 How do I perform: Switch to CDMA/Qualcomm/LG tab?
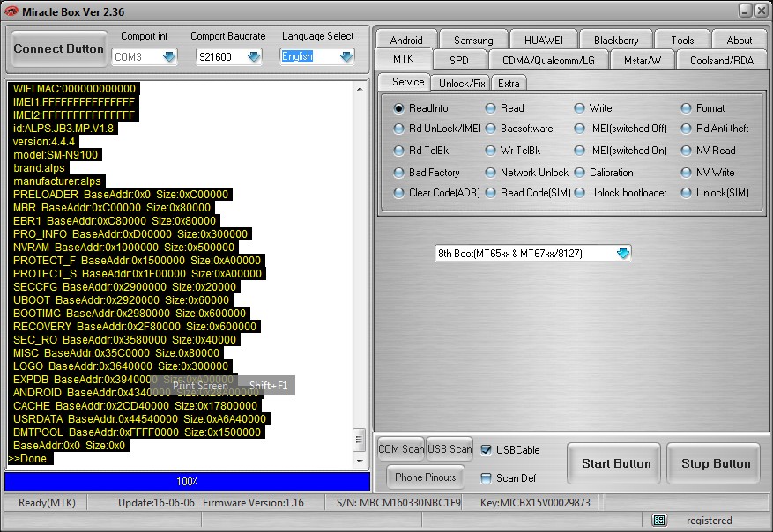point(548,60)
